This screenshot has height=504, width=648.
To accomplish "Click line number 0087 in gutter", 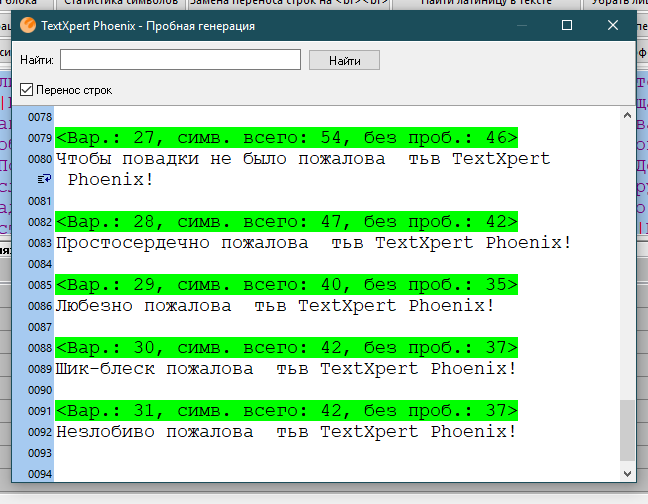I will 40,327.
